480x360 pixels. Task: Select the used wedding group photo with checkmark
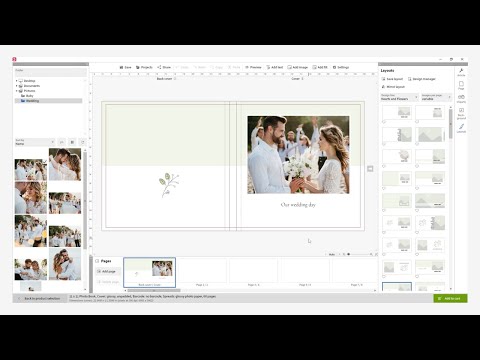(x=31, y=170)
